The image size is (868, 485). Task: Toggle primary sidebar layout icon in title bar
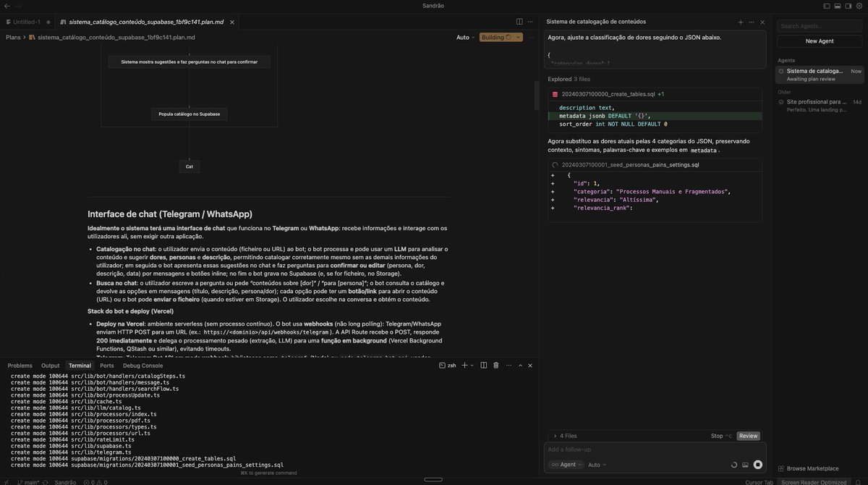(827, 6)
